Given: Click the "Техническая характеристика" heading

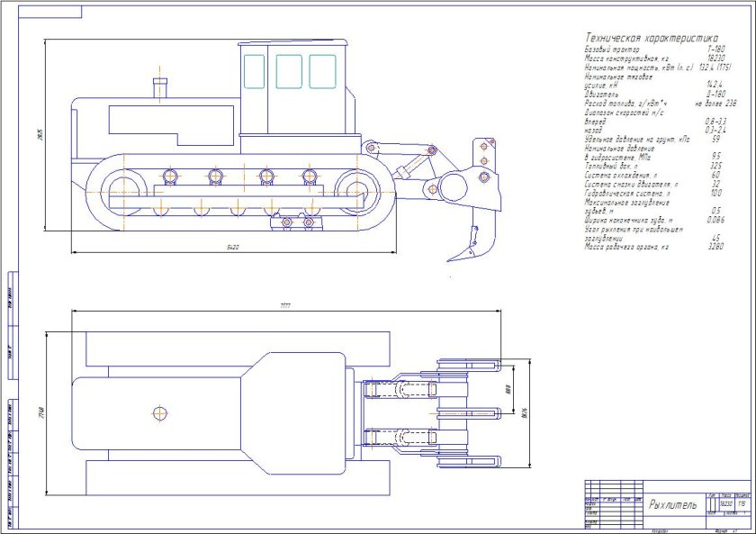Looking at the screenshot, I should (x=651, y=39).
